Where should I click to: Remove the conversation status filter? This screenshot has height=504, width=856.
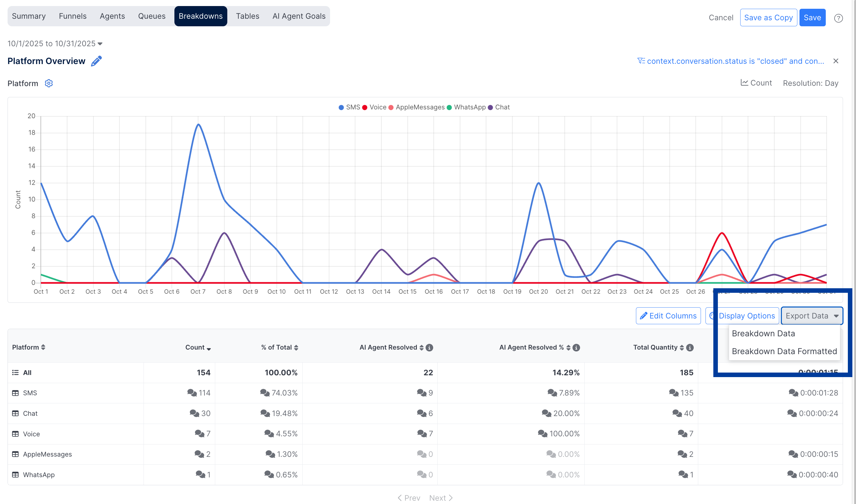[x=836, y=61]
